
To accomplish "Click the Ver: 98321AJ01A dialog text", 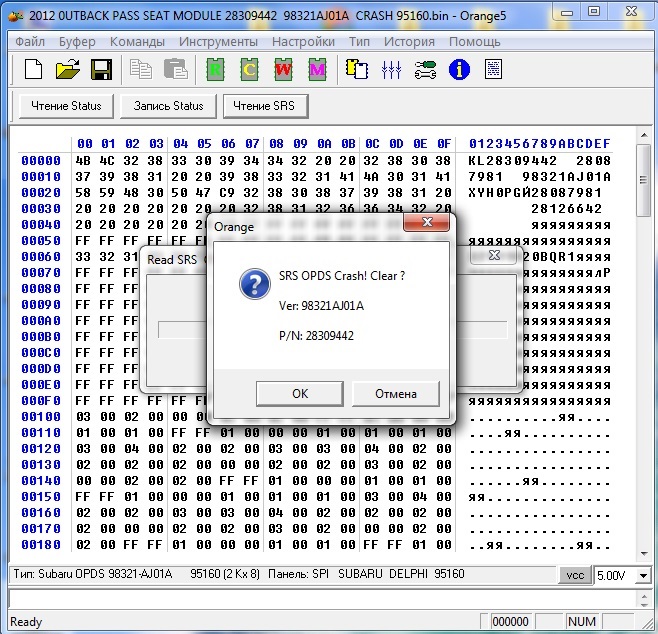I will point(321,305).
